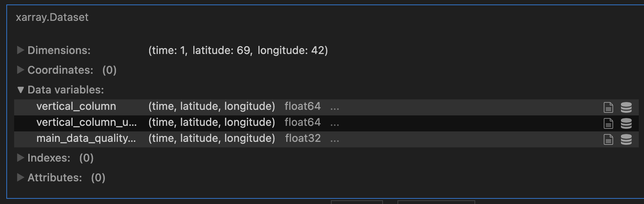Show attributes icon for vertical_column
This screenshot has width=644, height=204.
point(608,108)
